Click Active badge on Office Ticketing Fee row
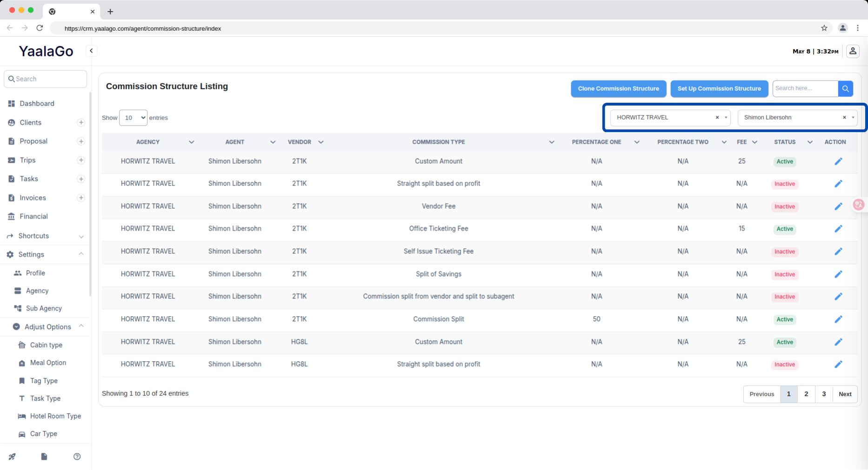The height and width of the screenshot is (470, 868). [785, 229]
